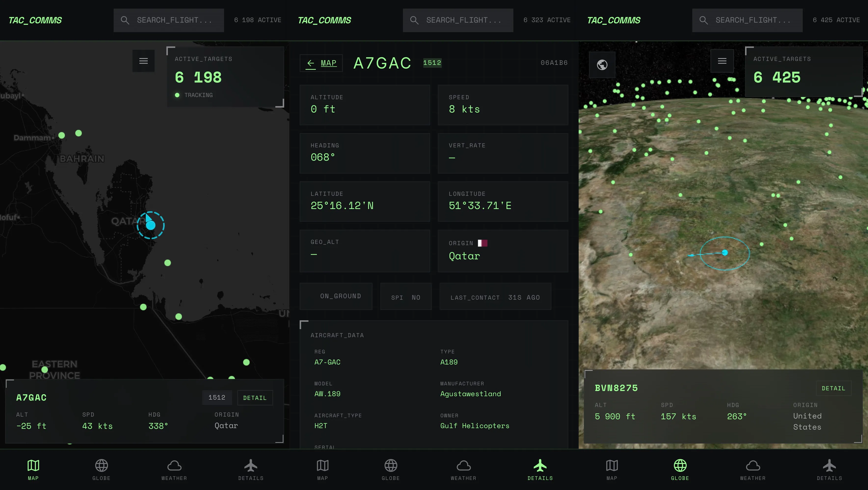Go back via the MAP link on A7GAC details
The height and width of the screenshot is (490, 868).
[x=321, y=63]
